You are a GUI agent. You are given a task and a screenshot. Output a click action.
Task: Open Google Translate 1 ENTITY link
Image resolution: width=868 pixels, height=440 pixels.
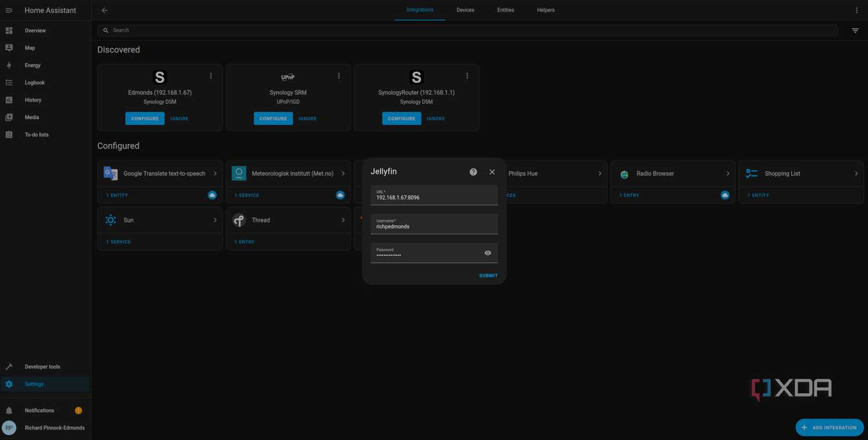pyautogui.click(x=117, y=195)
